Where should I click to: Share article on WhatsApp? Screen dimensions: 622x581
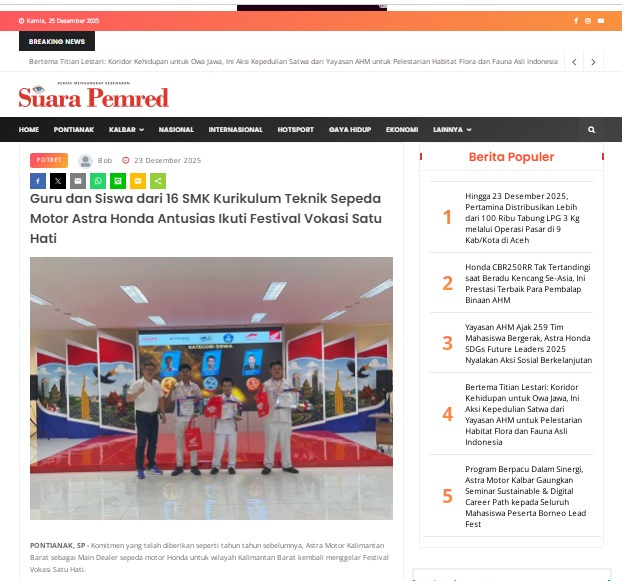(x=98, y=181)
